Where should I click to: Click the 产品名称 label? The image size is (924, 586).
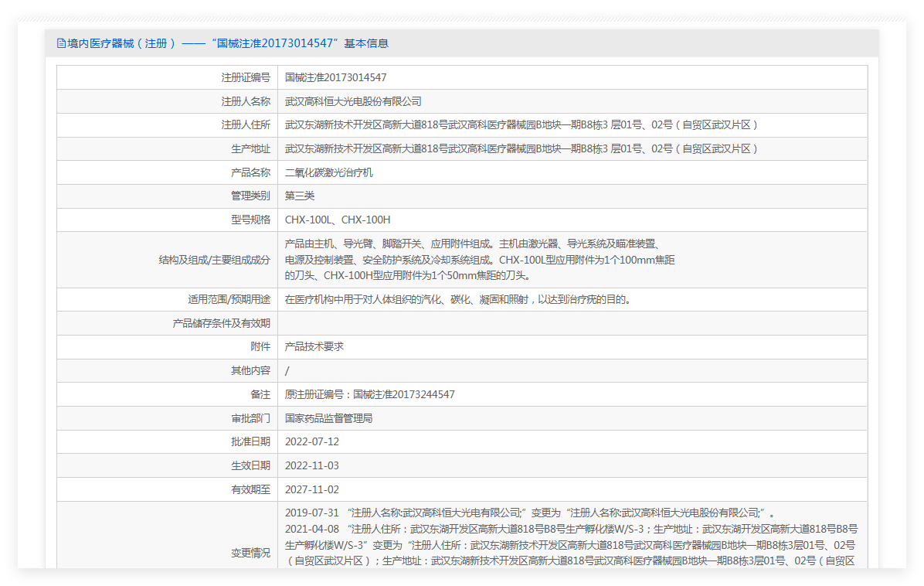pyautogui.click(x=250, y=172)
